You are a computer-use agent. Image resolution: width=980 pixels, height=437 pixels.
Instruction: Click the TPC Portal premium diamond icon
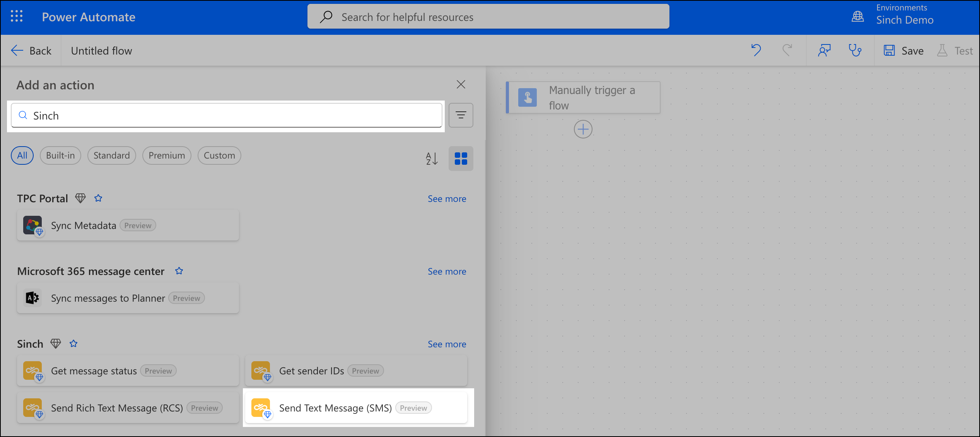point(80,198)
